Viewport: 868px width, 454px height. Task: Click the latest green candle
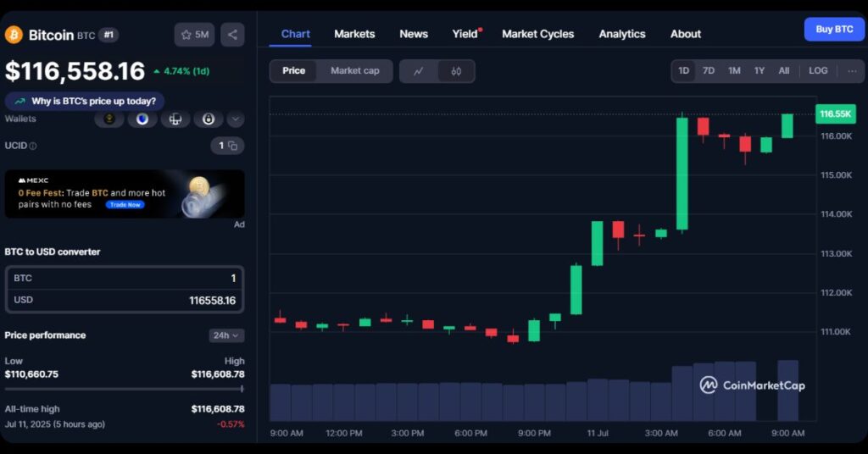(x=787, y=126)
